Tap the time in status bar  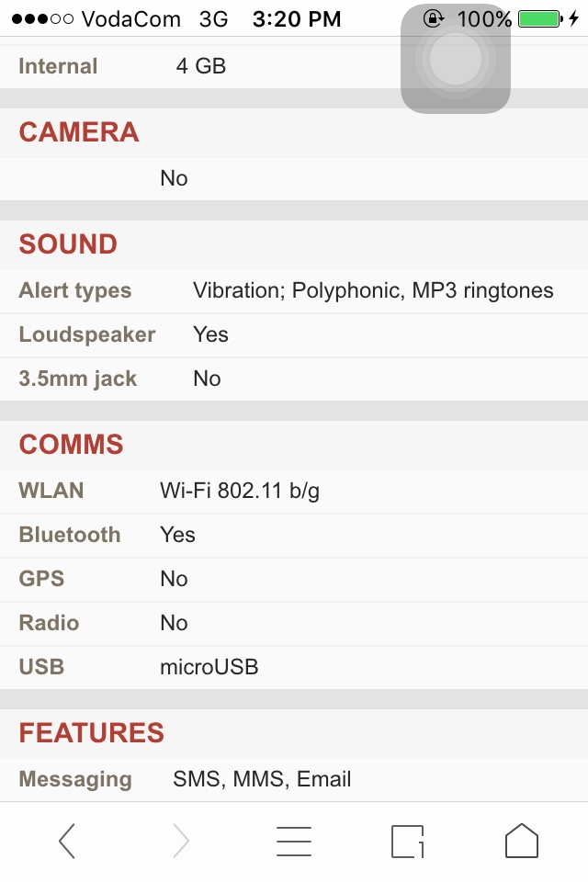pos(296,18)
